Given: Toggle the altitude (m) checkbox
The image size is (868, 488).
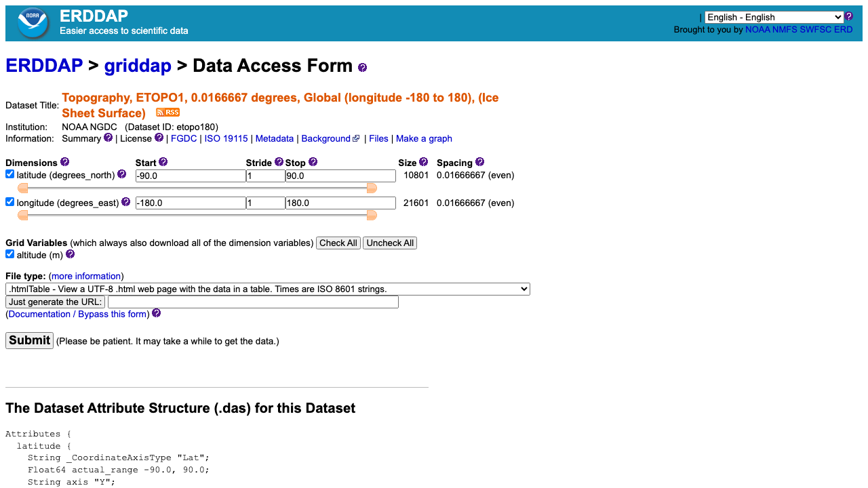Looking at the screenshot, I should [x=9, y=254].
